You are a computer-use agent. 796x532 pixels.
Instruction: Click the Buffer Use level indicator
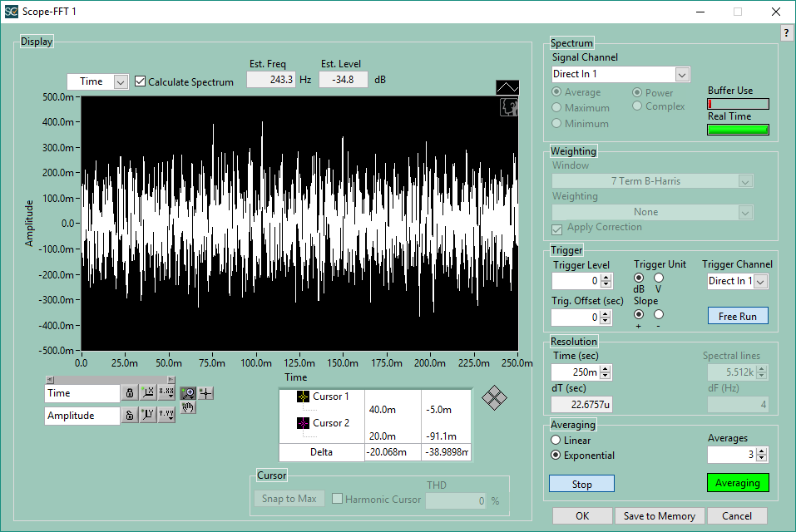(x=738, y=104)
